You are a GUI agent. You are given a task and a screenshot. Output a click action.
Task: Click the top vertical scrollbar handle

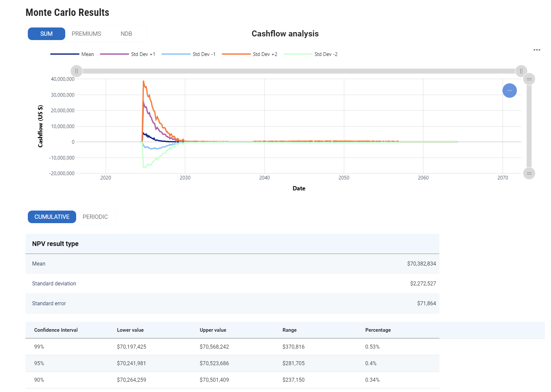coord(529,79)
